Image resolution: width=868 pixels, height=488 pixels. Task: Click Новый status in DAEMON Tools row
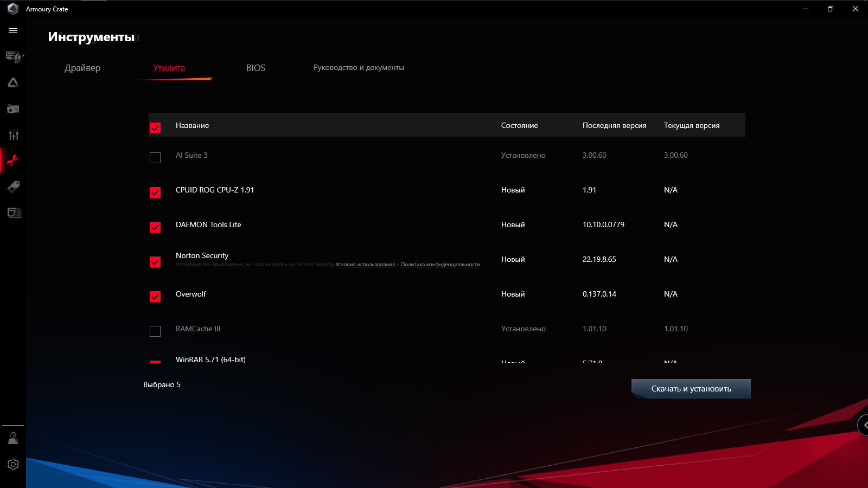coord(513,224)
